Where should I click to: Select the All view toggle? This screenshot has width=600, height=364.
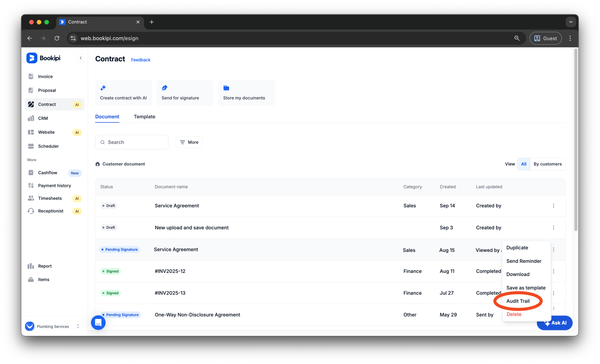pos(524,164)
